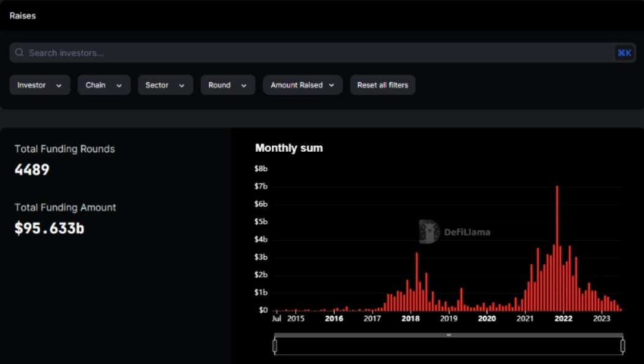
Task: Click the chevron icon on the Chain filter
Action: 119,85
